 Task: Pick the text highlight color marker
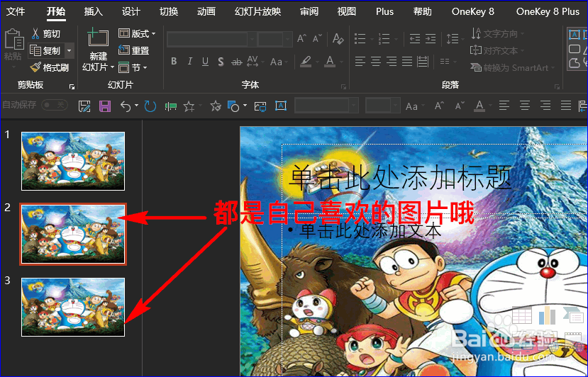pyautogui.click(x=306, y=62)
